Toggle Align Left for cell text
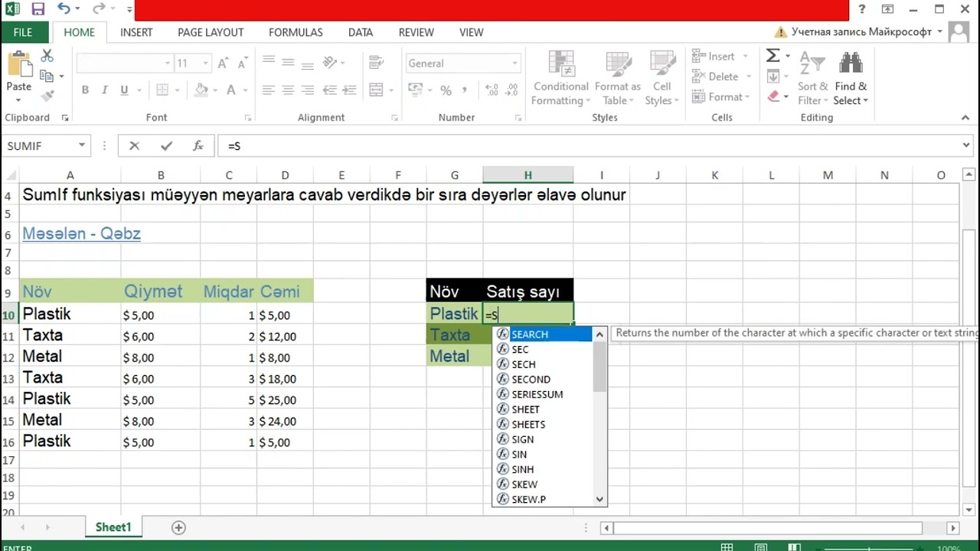 point(268,90)
